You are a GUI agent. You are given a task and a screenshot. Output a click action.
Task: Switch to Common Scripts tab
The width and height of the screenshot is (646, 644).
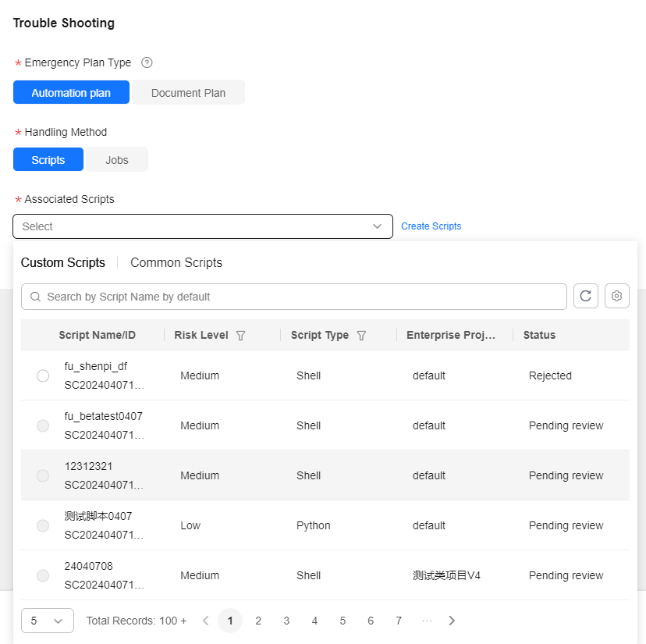pos(176,262)
